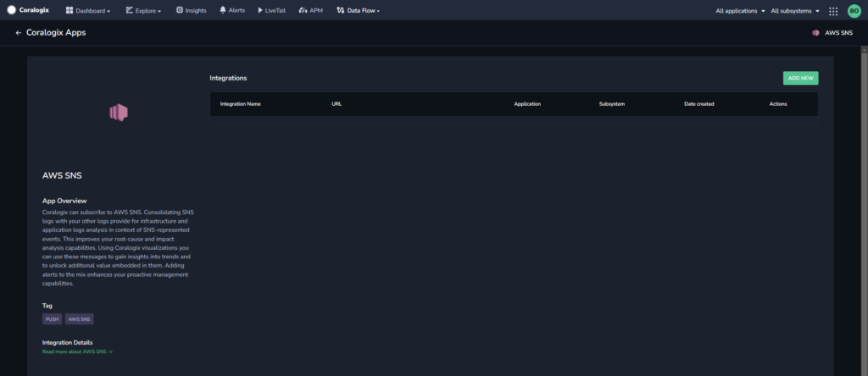Open All applications filter dropdown
This screenshot has height=376, width=868.
[x=740, y=10]
